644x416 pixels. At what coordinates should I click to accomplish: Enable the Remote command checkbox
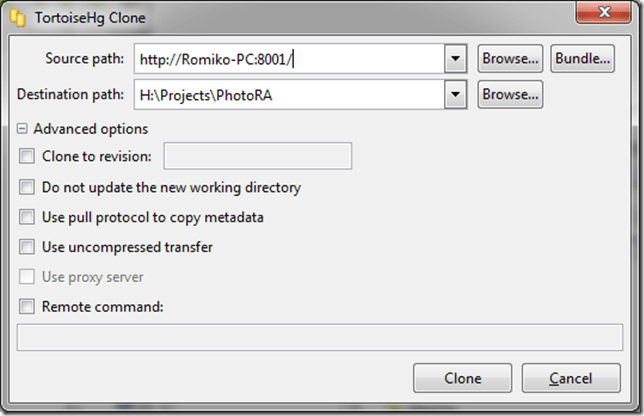(x=27, y=307)
